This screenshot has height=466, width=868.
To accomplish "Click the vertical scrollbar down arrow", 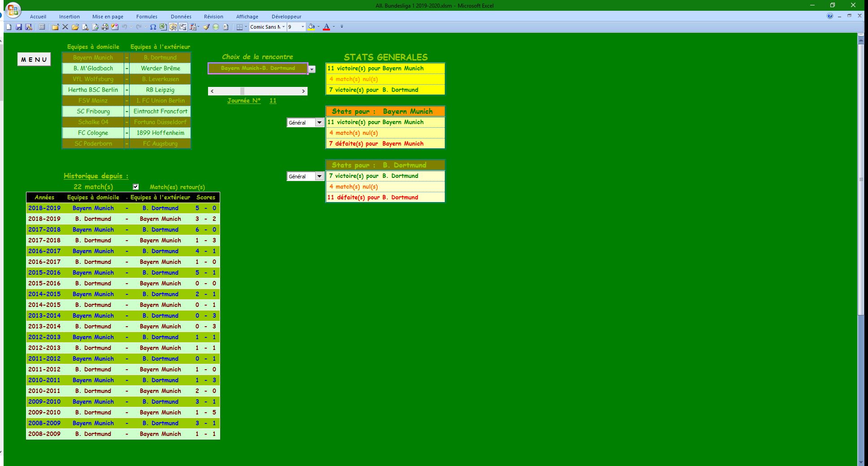I will 860,462.
